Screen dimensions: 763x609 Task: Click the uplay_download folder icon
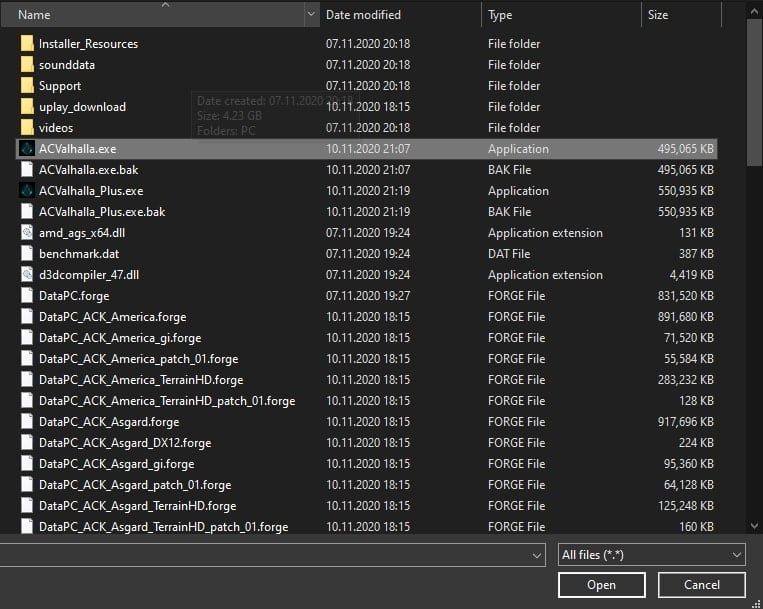[27, 106]
